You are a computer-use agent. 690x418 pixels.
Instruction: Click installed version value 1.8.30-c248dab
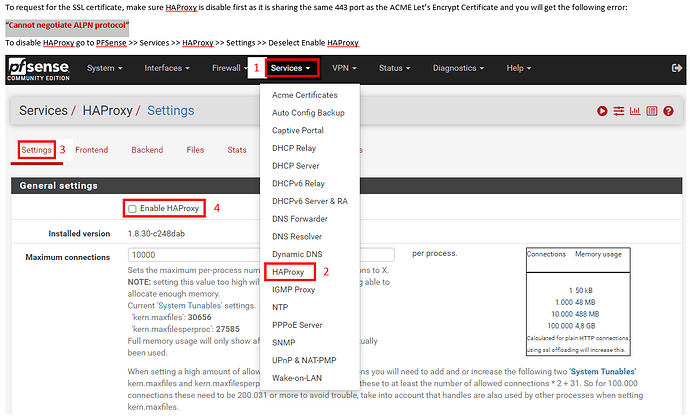pos(156,234)
